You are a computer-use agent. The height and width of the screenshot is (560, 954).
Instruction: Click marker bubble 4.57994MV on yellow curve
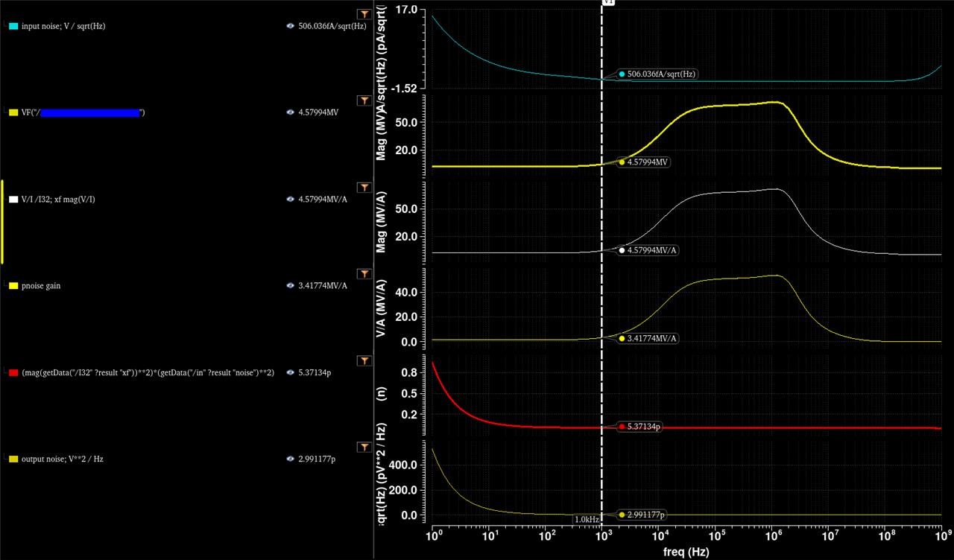pos(643,162)
